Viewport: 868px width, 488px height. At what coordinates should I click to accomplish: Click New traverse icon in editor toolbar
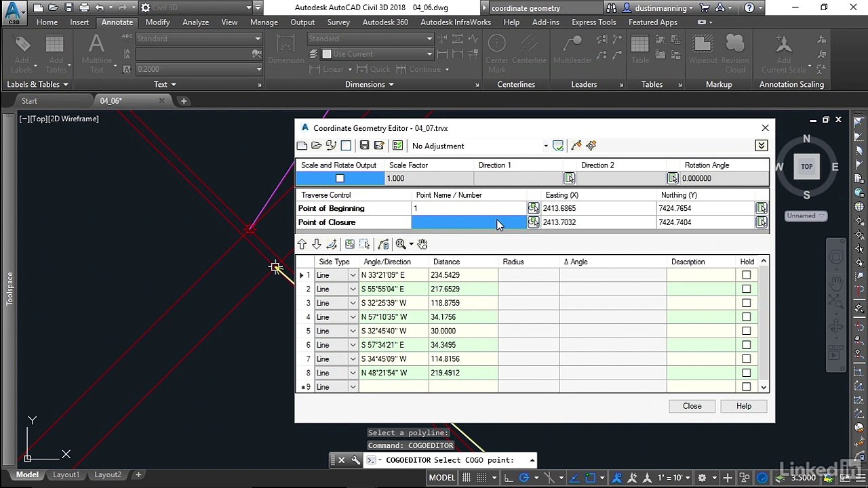302,146
